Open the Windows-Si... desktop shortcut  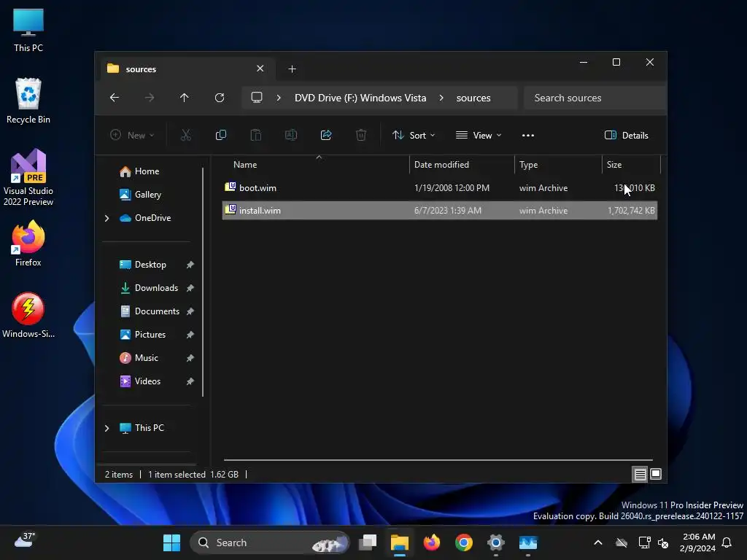coord(28,315)
